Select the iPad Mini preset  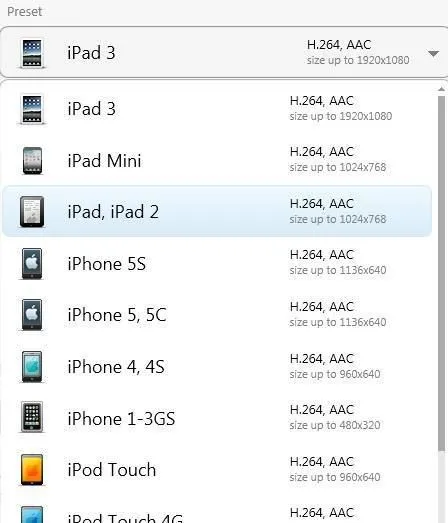[x=217, y=160]
